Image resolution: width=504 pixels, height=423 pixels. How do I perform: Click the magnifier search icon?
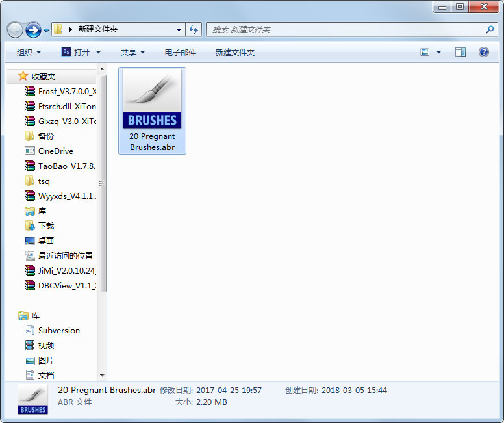pyautogui.click(x=490, y=30)
